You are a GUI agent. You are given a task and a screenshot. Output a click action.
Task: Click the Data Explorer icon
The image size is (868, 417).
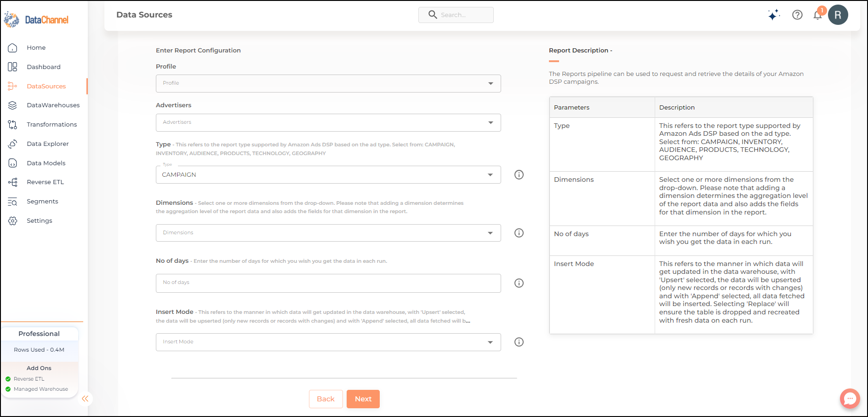click(x=12, y=144)
